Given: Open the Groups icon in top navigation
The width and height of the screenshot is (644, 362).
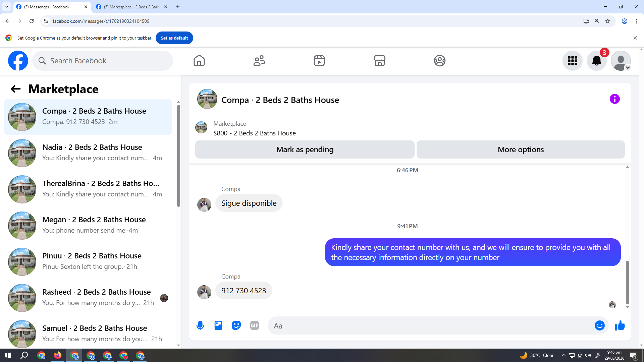Looking at the screenshot, I should (439, 61).
